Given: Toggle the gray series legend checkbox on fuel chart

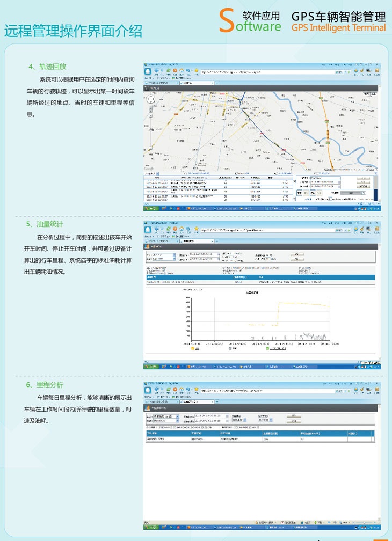Looking at the screenshot, I should coord(230,348).
